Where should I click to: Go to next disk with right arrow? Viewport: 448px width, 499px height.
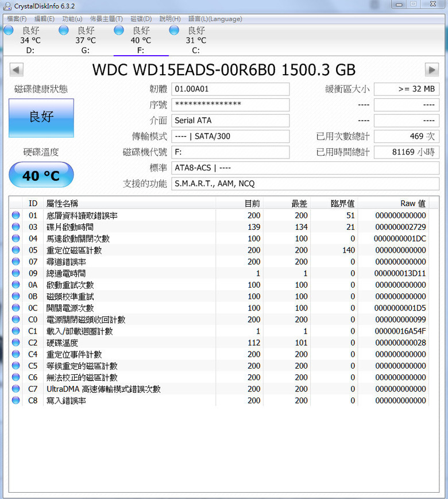[x=432, y=69]
